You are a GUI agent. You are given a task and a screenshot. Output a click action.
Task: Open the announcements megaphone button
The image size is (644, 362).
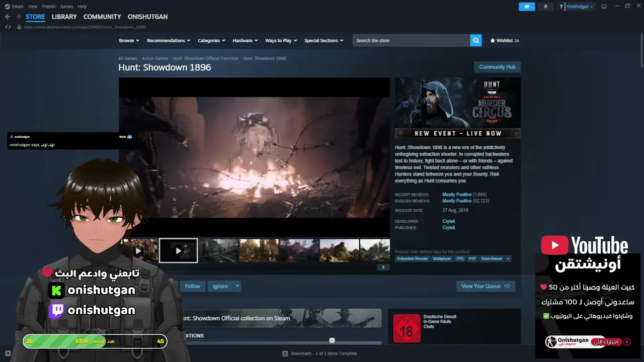pos(527,7)
